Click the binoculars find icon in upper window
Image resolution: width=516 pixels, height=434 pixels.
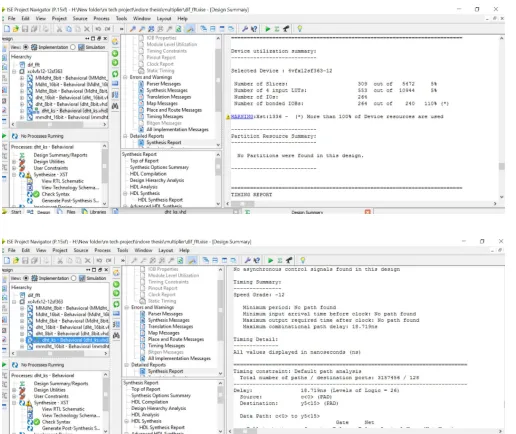pos(115,106)
